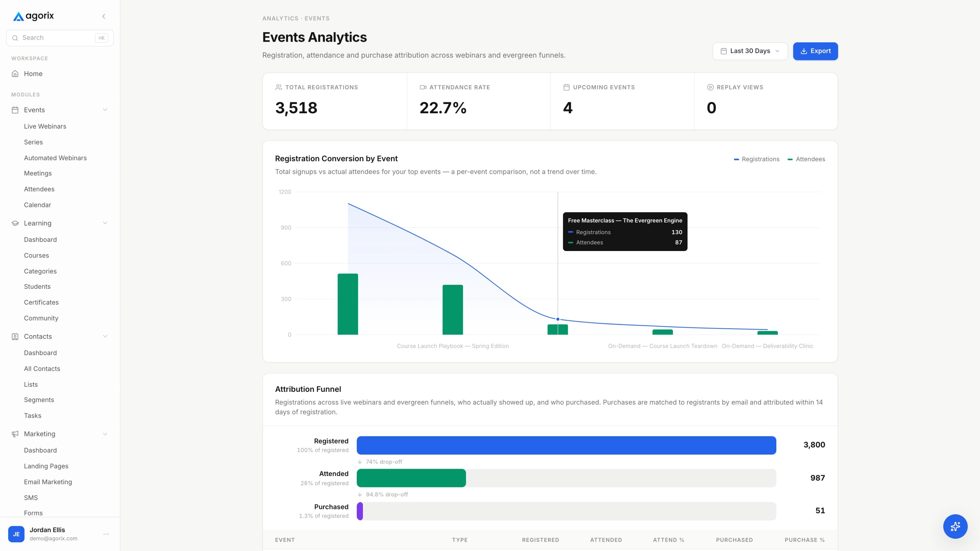Click the Attendance Rate camera icon

point(423,88)
